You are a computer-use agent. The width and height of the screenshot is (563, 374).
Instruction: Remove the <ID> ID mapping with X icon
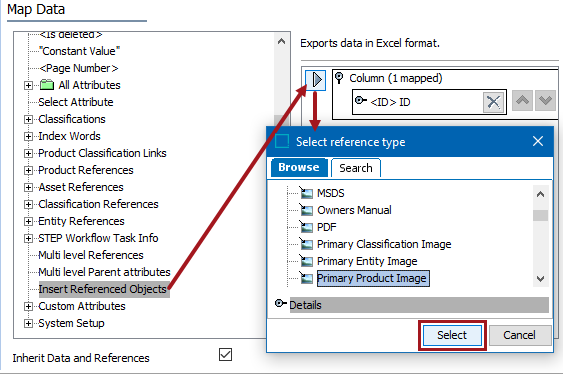493,102
